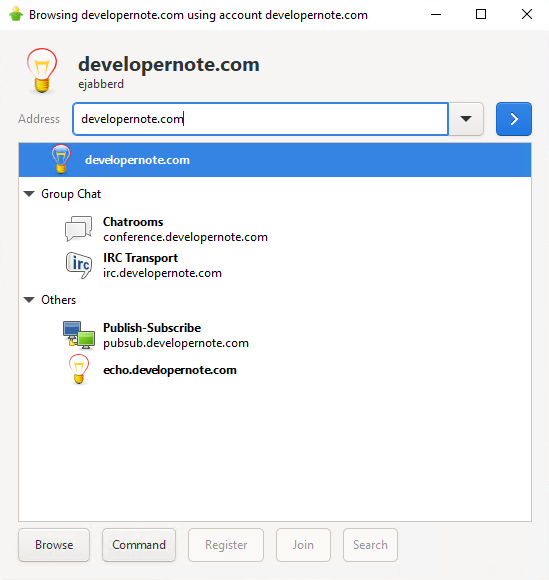Click the Register button
This screenshot has height=580, width=549.
point(226,545)
